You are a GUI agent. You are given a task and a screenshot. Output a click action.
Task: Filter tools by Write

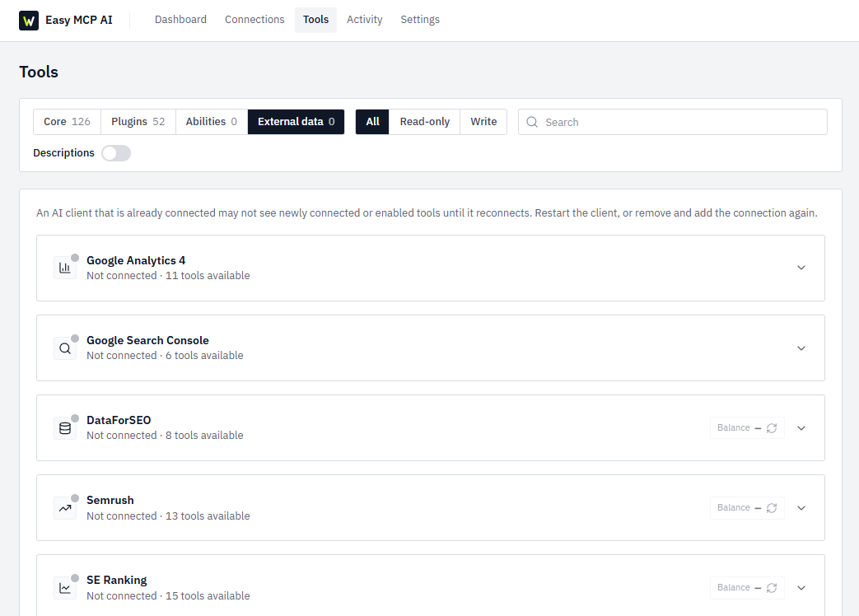(483, 122)
